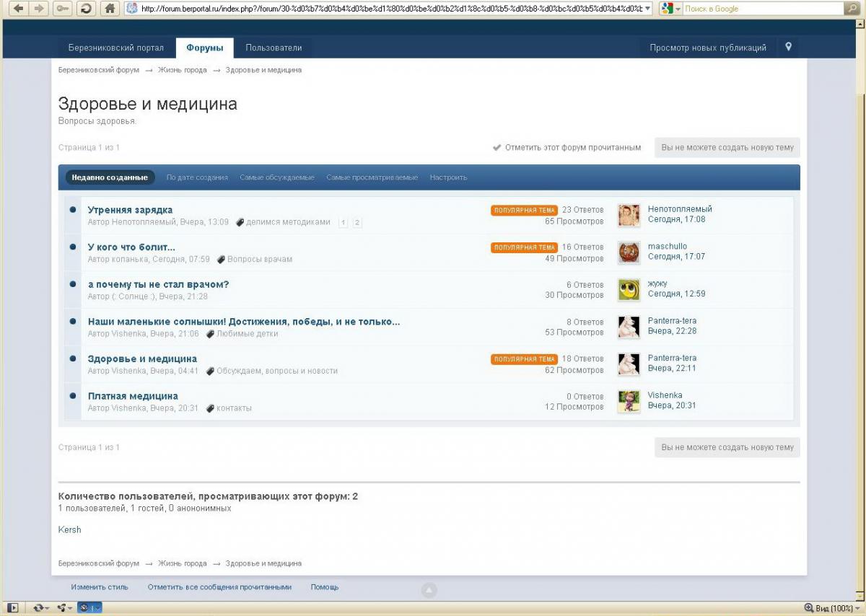Open the topic 'У кого что болит...'
Image resolution: width=866 pixels, height=616 pixels.
131,247
